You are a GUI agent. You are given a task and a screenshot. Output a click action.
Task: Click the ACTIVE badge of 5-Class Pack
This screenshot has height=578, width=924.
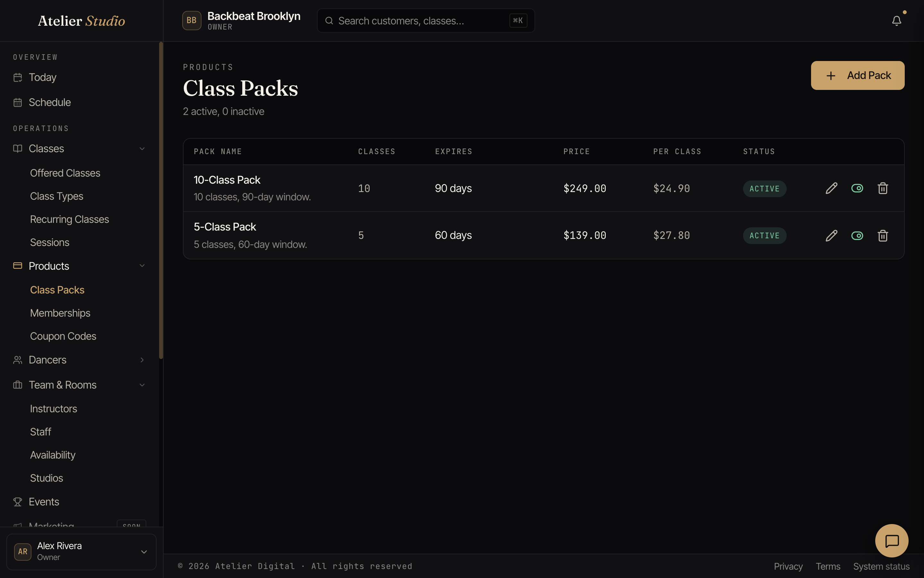(765, 235)
